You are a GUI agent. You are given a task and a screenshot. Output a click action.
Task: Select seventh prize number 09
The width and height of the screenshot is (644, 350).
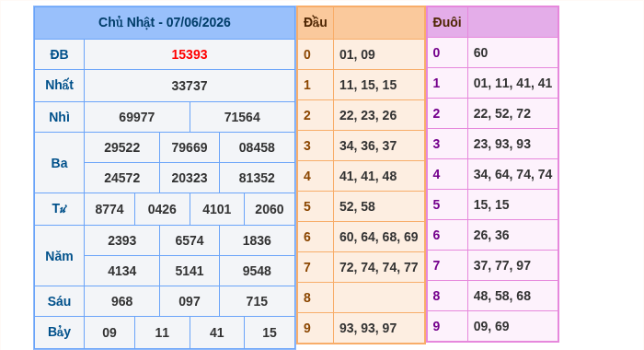pyautogui.click(x=109, y=332)
